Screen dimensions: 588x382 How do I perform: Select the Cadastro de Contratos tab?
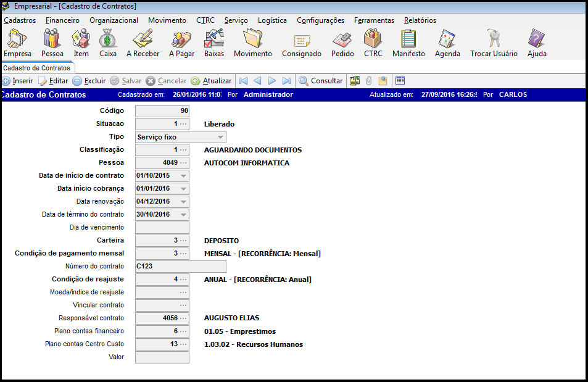[36, 68]
